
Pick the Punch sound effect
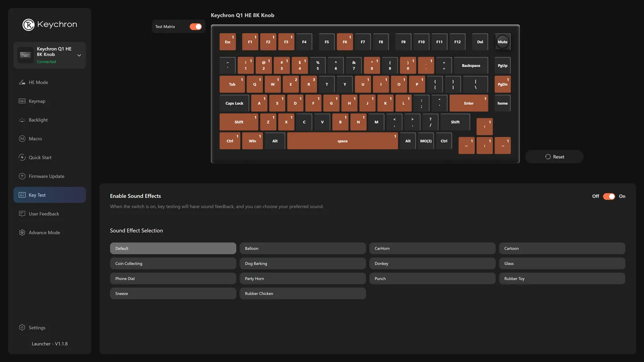(432, 278)
